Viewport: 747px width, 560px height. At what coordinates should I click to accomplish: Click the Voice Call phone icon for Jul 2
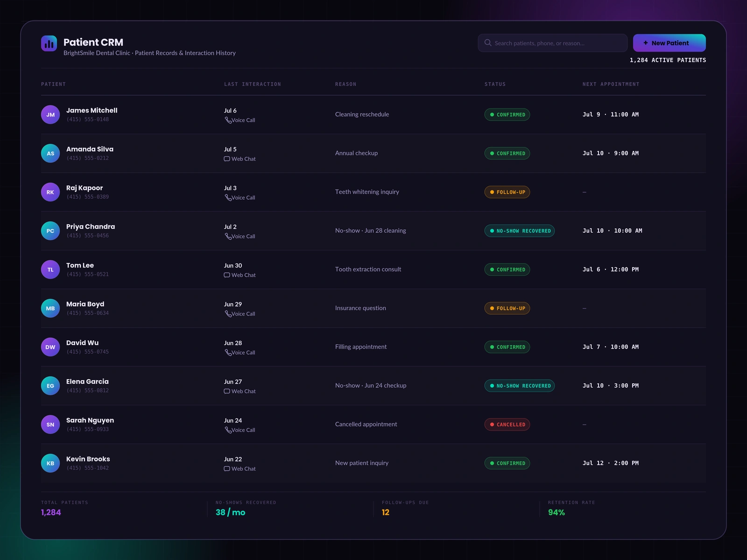tap(228, 237)
